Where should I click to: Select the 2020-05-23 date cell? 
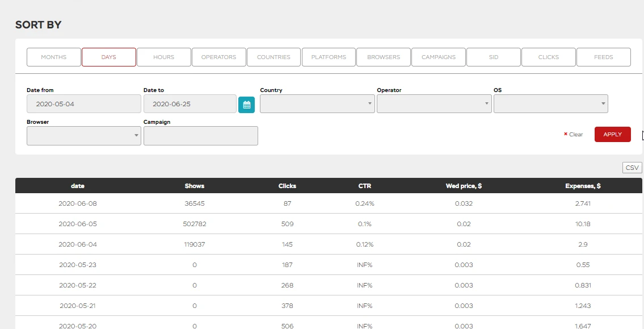(78, 265)
